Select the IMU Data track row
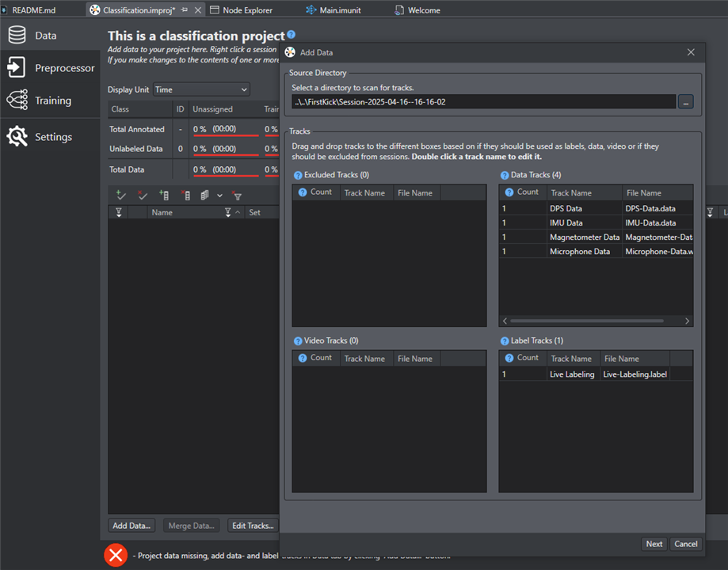Viewport: 728px width, 570px height. 597,222
